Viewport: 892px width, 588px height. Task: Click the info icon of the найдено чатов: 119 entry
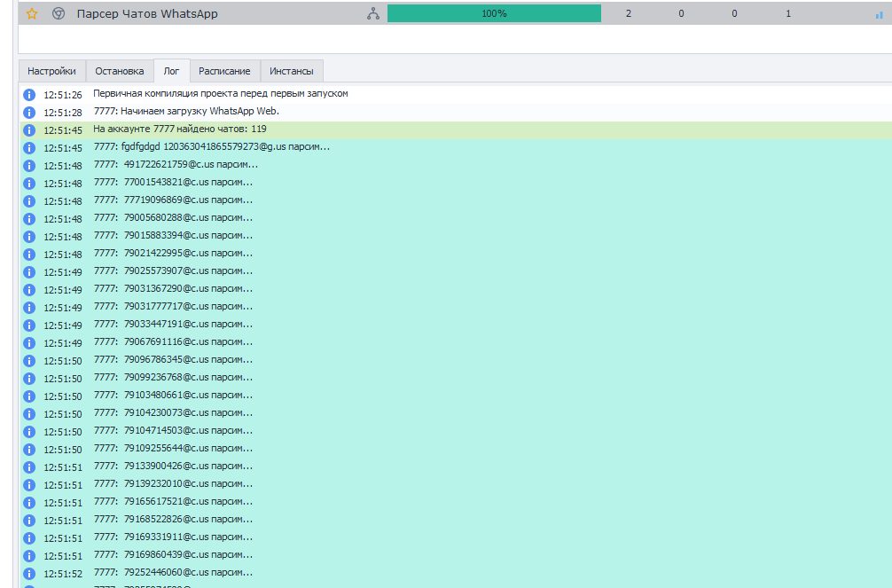29,129
